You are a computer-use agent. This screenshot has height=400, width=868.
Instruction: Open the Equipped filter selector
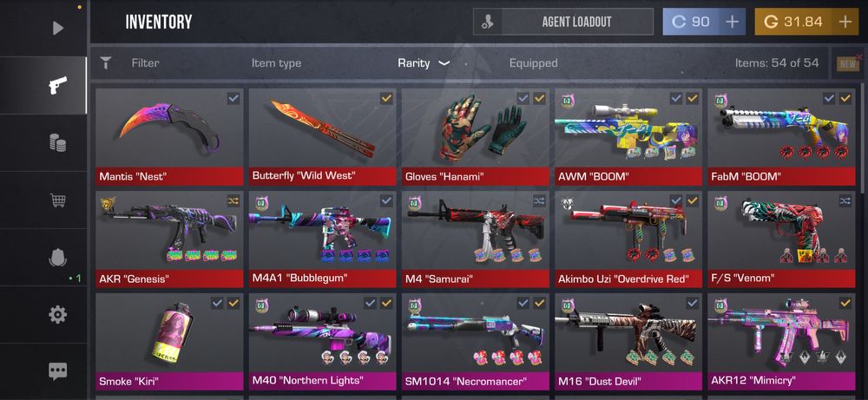point(533,63)
